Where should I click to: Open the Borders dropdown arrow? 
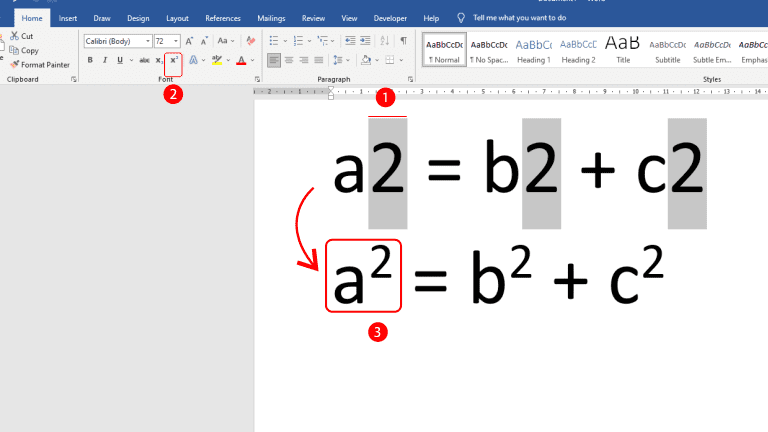click(401, 60)
